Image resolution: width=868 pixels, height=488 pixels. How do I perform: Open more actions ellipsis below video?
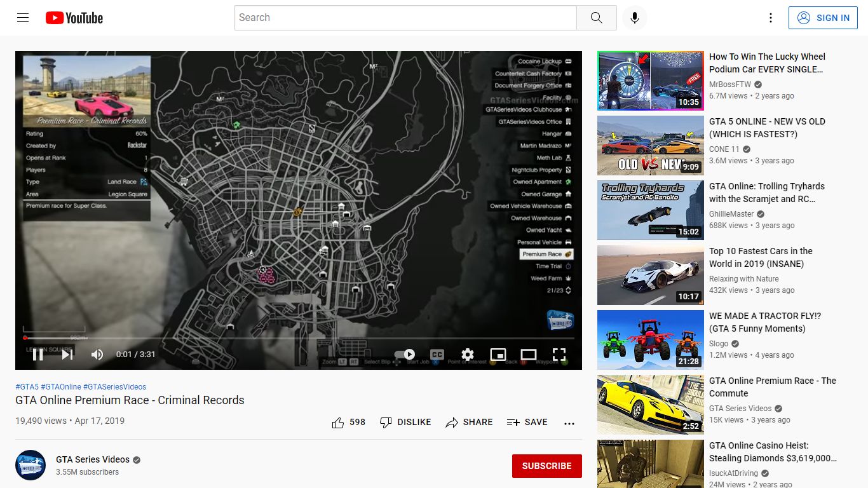pyautogui.click(x=569, y=423)
